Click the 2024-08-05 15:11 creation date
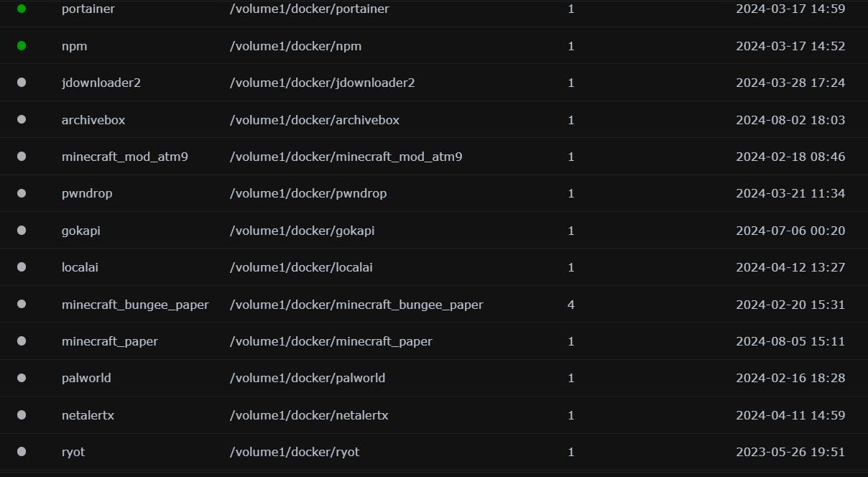Viewport: 868px width, 477px height. point(790,341)
